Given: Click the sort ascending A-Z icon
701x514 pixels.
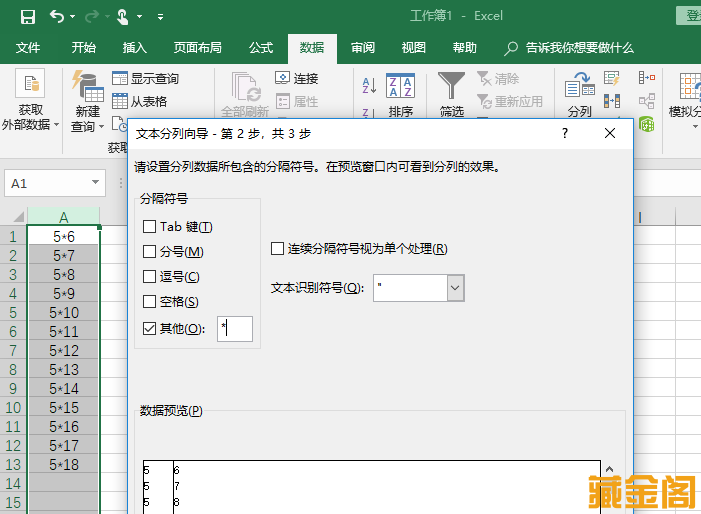Looking at the screenshot, I should 369,85.
